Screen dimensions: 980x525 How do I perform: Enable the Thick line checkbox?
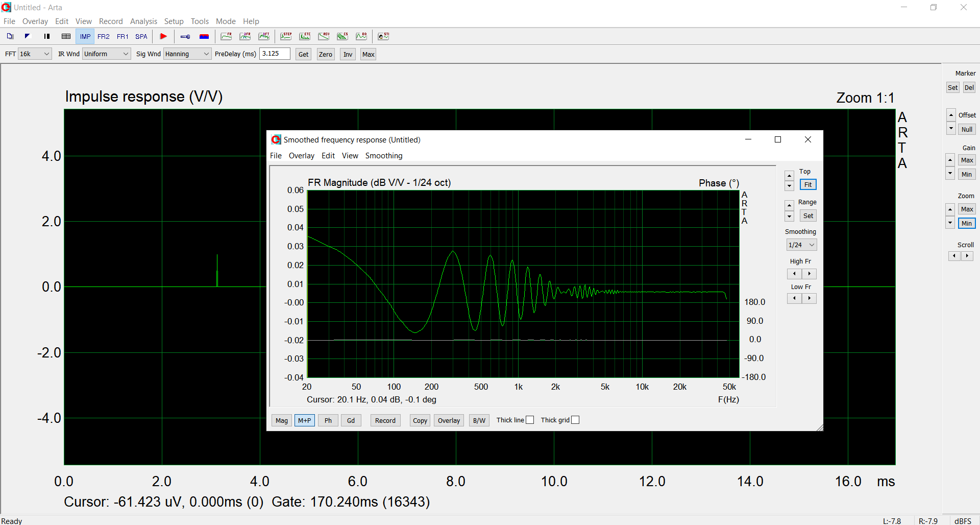530,420
